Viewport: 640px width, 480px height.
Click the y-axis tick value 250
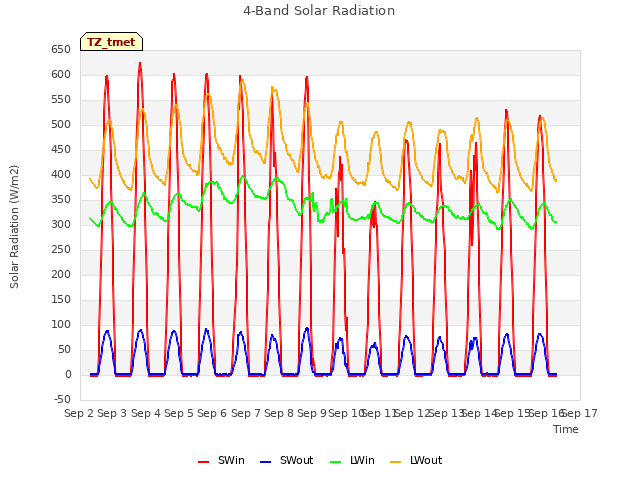coord(61,249)
